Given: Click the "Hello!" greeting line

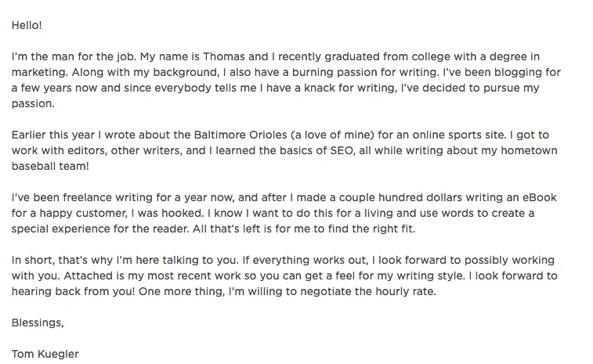Looking at the screenshot, I should click(27, 25).
